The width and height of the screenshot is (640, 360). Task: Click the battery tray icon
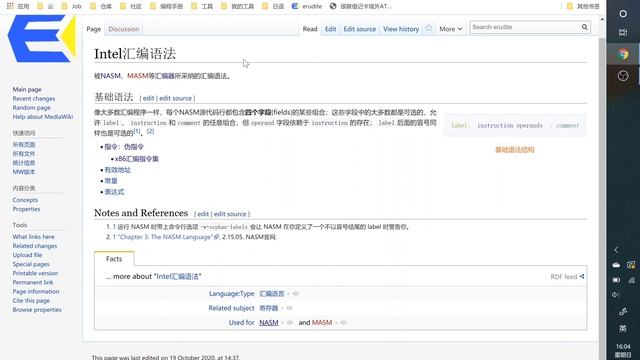point(616,280)
